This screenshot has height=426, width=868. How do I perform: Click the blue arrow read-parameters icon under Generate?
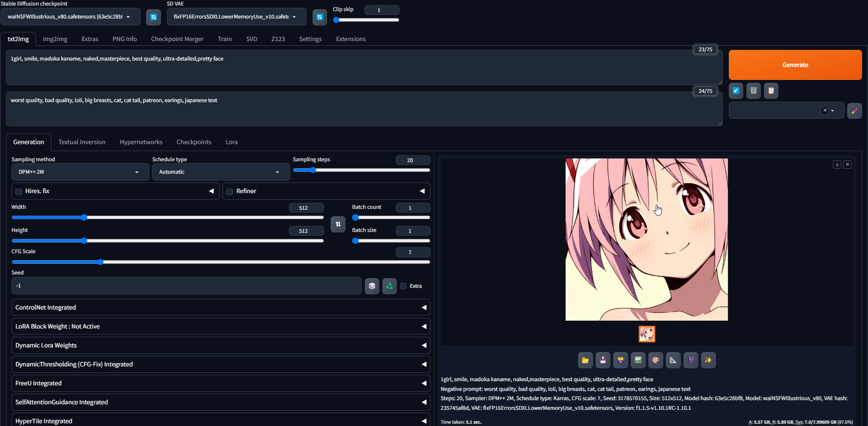[736, 91]
